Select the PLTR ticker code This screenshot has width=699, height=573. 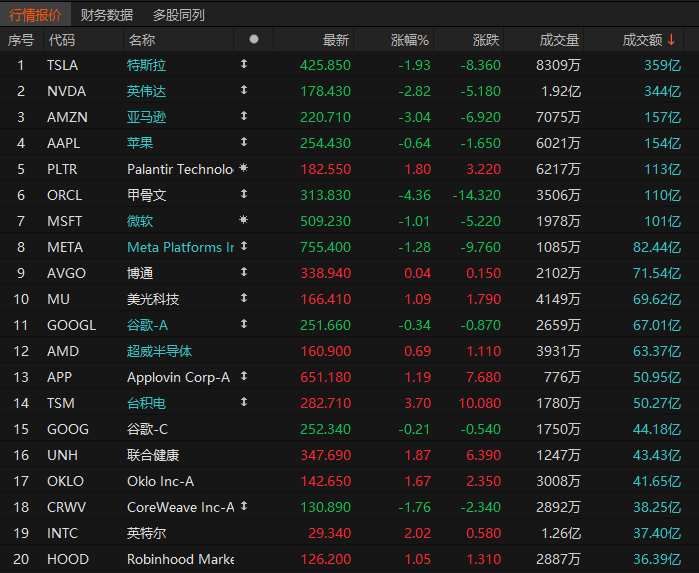tap(62, 169)
